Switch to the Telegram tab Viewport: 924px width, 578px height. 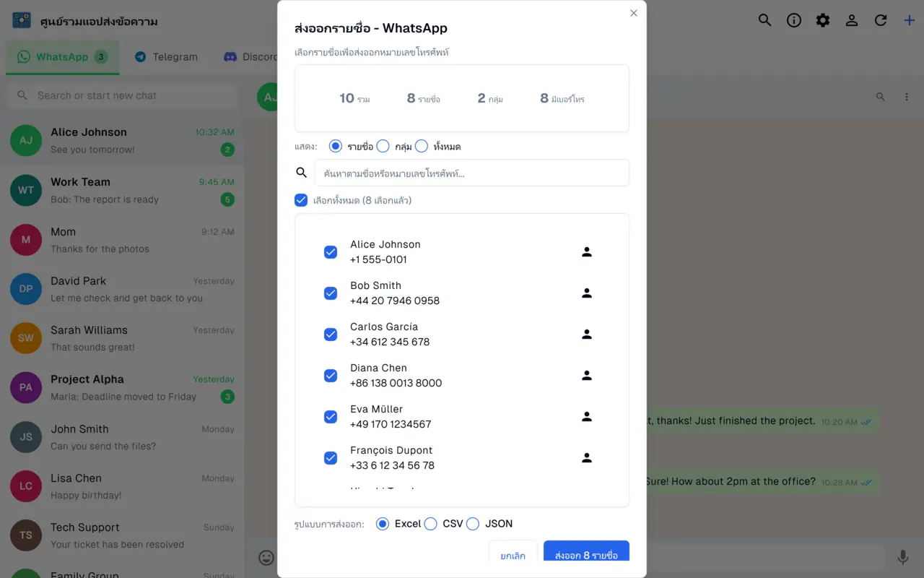click(x=166, y=57)
